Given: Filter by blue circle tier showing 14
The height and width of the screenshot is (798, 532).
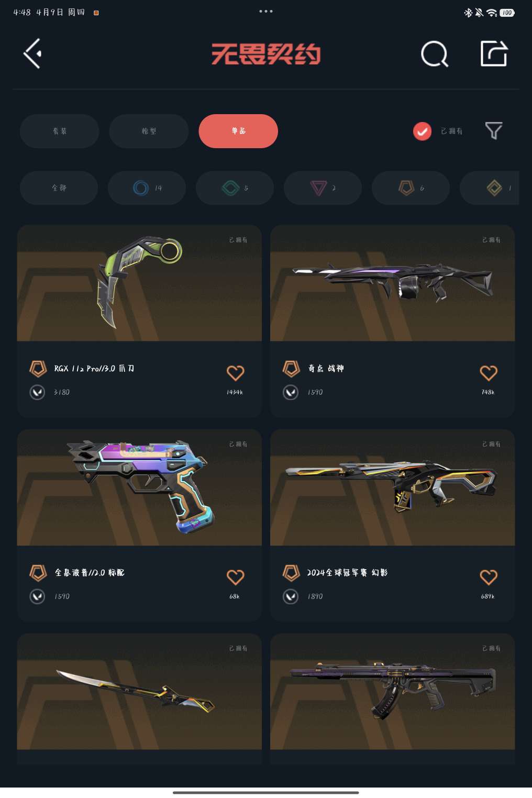Looking at the screenshot, I should coord(147,187).
